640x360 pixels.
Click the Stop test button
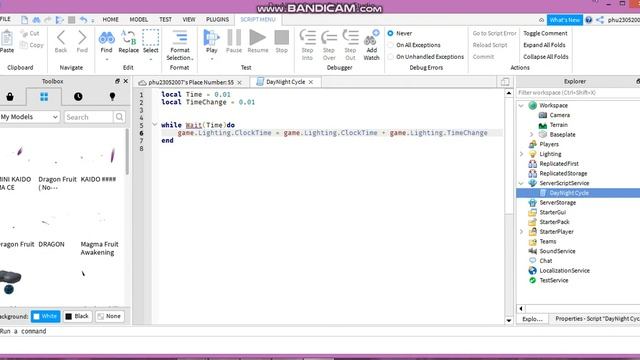[281, 37]
